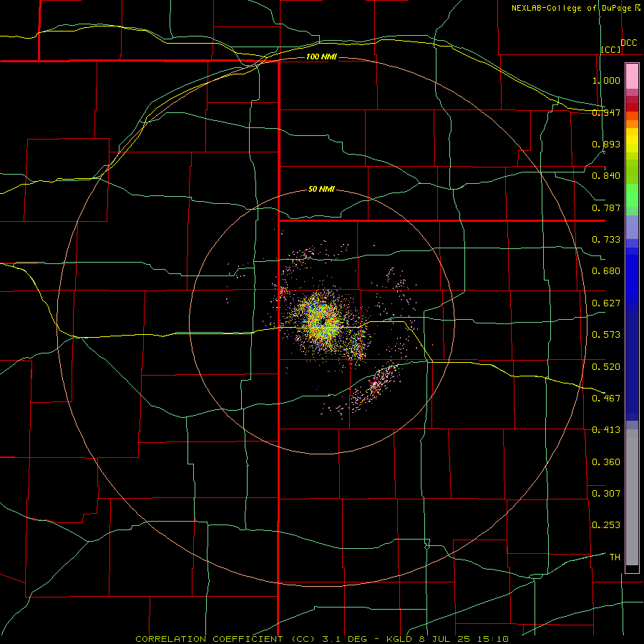Screen dimensions: 644x644
Task: Select the 0.840 legend value
Action: [x=606, y=176]
